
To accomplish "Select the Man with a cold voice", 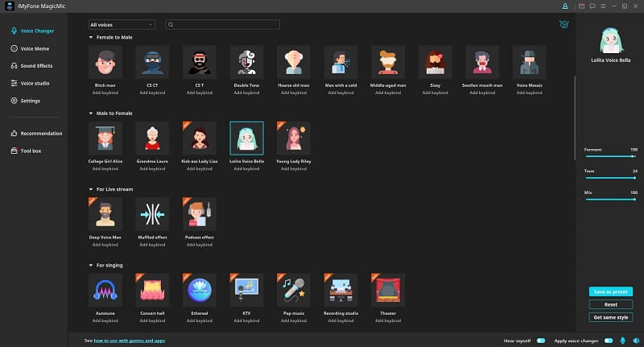I will [341, 62].
